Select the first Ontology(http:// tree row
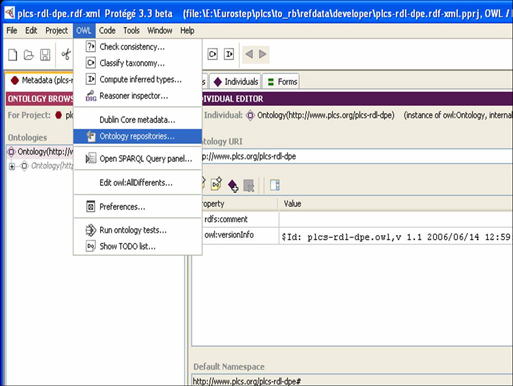This screenshot has width=513, height=386. click(x=41, y=152)
